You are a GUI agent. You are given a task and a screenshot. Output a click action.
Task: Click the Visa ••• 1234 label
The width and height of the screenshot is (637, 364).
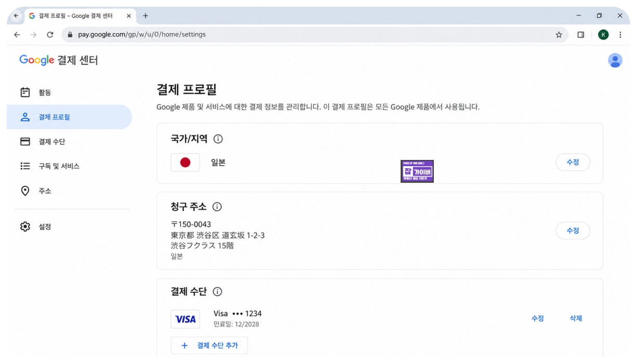coord(237,314)
